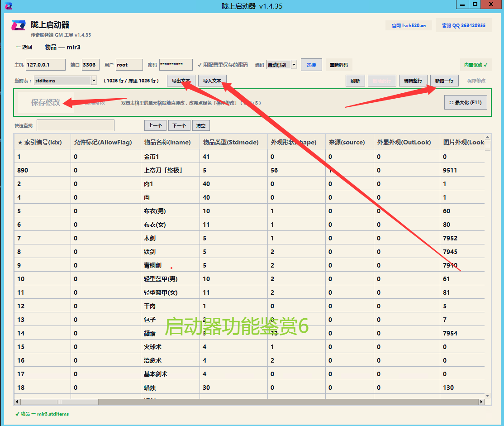
Task: Open the 官网 lsxh520.cn link
Action: point(409,25)
